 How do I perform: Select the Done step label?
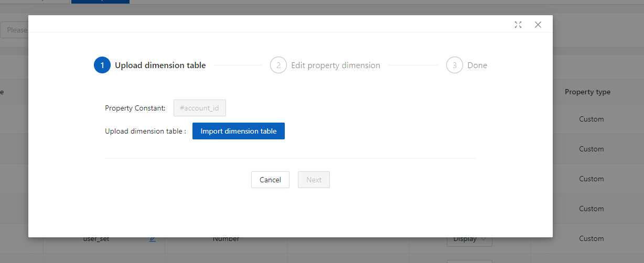(477, 65)
